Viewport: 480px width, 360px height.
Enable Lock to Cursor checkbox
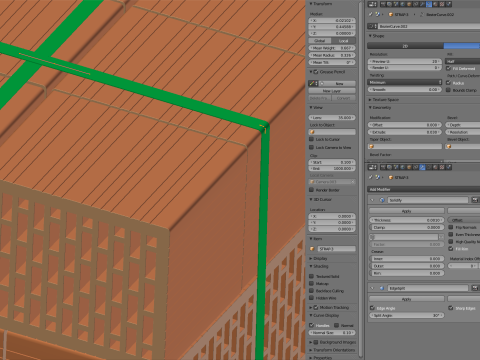(311, 139)
